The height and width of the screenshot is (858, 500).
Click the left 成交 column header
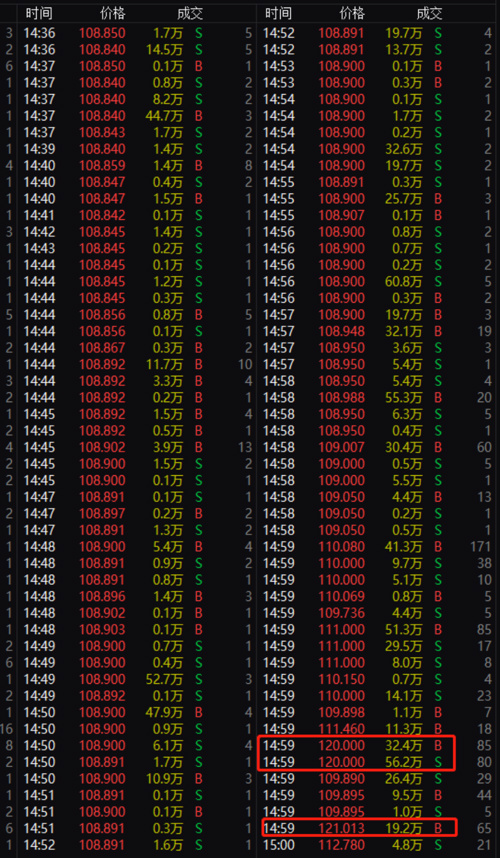(190, 13)
